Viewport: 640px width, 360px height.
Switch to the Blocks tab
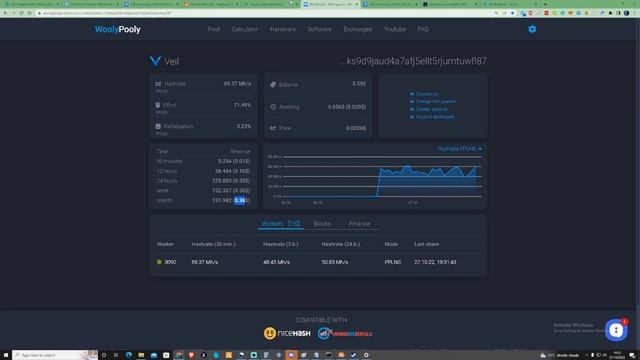pos(322,224)
